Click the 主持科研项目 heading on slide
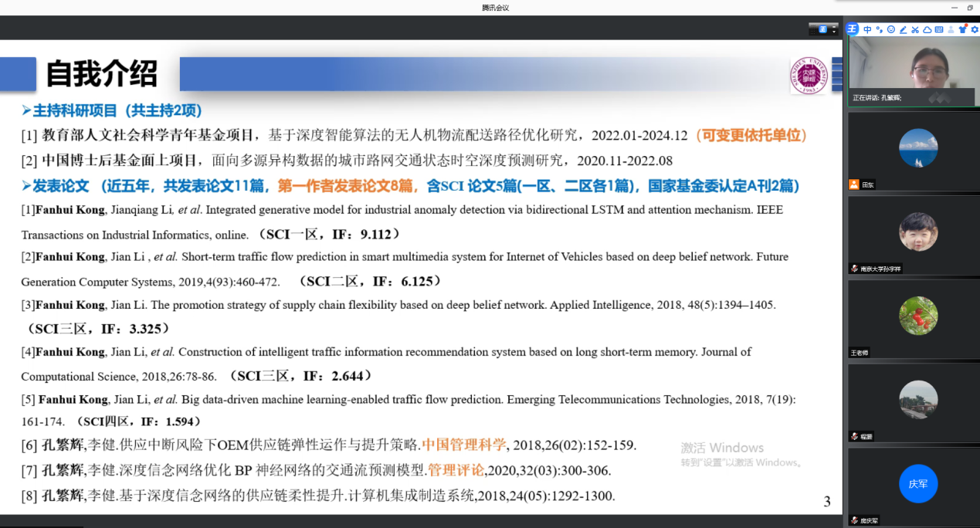This screenshot has height=528, width=980. click(110, 110)
